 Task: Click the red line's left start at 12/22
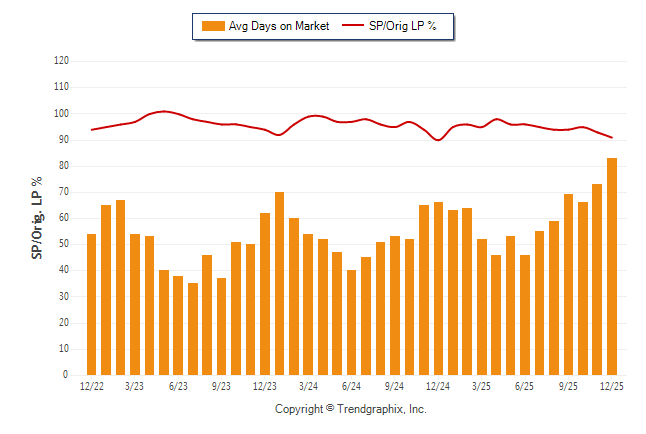[92, 130]
